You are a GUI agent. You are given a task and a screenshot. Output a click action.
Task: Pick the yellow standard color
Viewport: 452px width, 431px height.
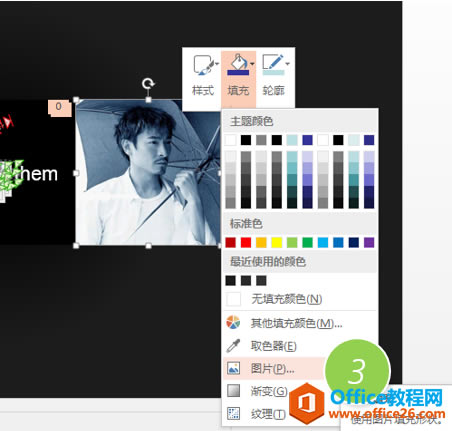click(277, 242)
